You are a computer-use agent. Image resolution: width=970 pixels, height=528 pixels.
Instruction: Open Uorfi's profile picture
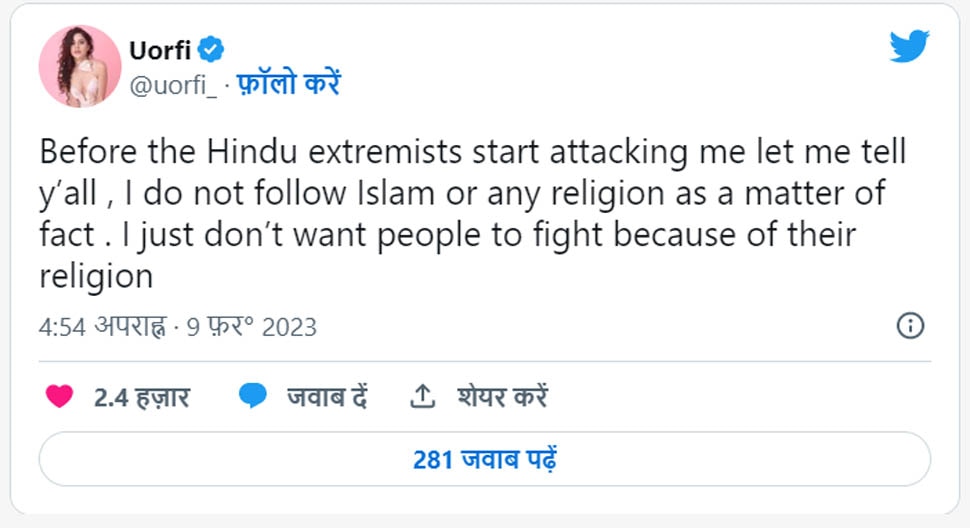point(80,66)
